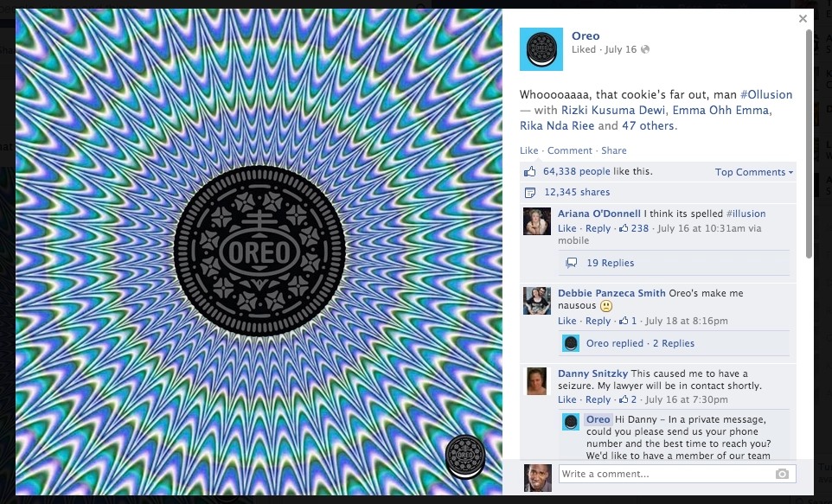Click Debbie Panzeca Smith's avatar
The image size is (832, 504).
537,301
